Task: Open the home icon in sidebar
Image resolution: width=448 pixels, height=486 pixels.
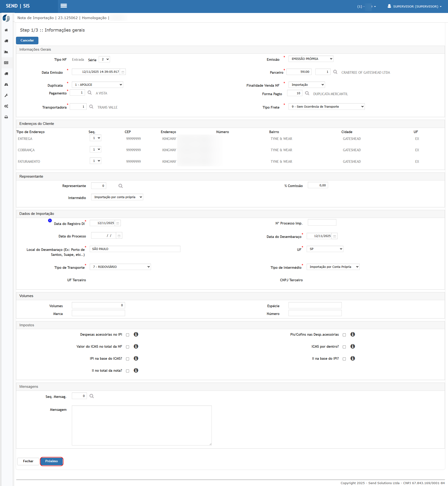Action: click(6, 30)
